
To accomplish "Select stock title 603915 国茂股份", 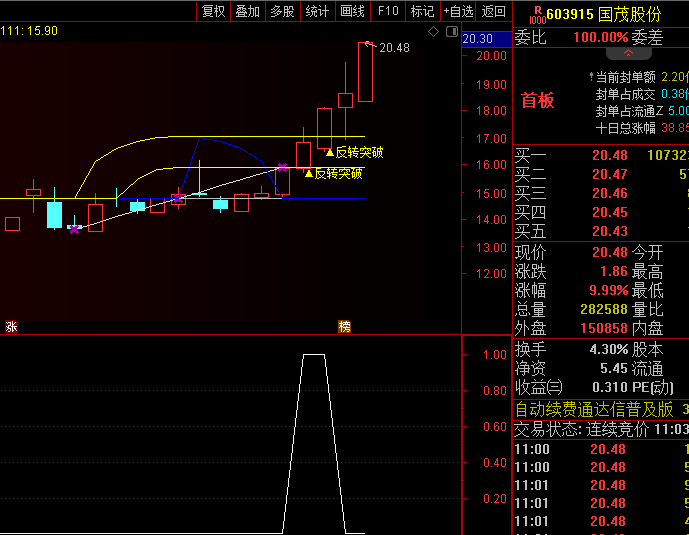I will pos(604,14).
